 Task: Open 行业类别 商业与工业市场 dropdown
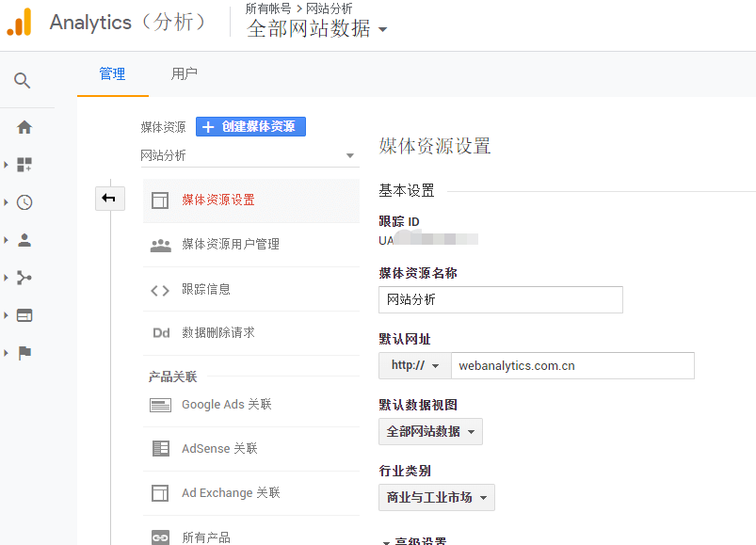click(437, 497)
